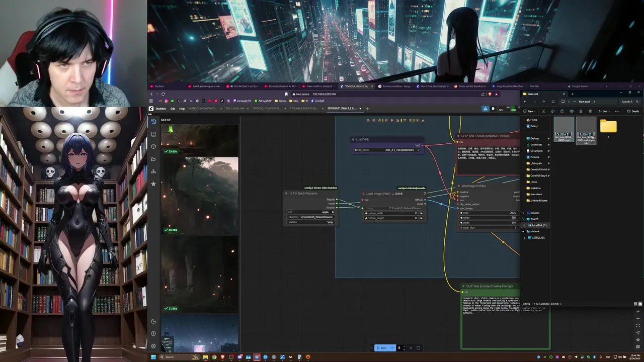Select the firefly jungle queue thumbnail, 30.58s
Image resolution: width=644 pixels, height=362 pixels.
tap(199, 195)
